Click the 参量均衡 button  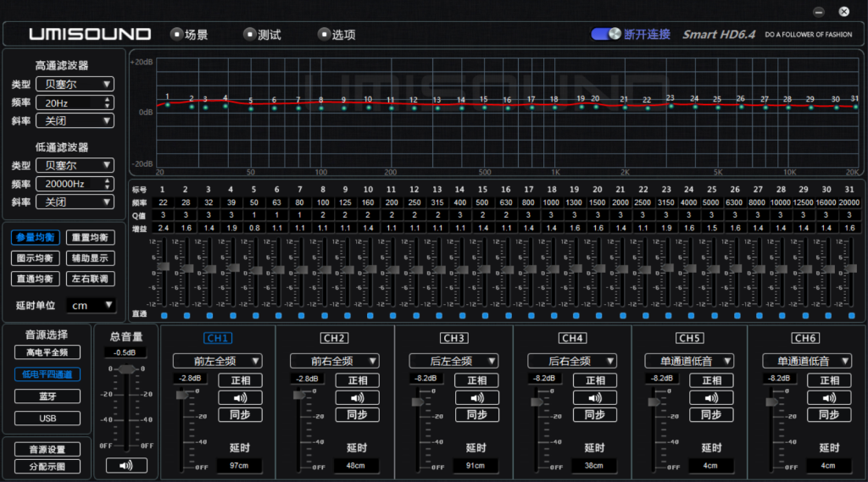coord(35,237)
